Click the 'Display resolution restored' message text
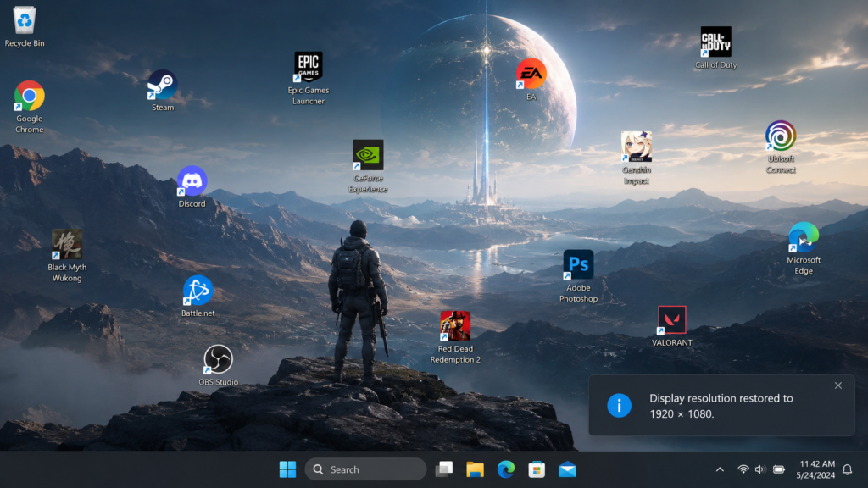The image size is (868, 488). (x=721, y=406)
